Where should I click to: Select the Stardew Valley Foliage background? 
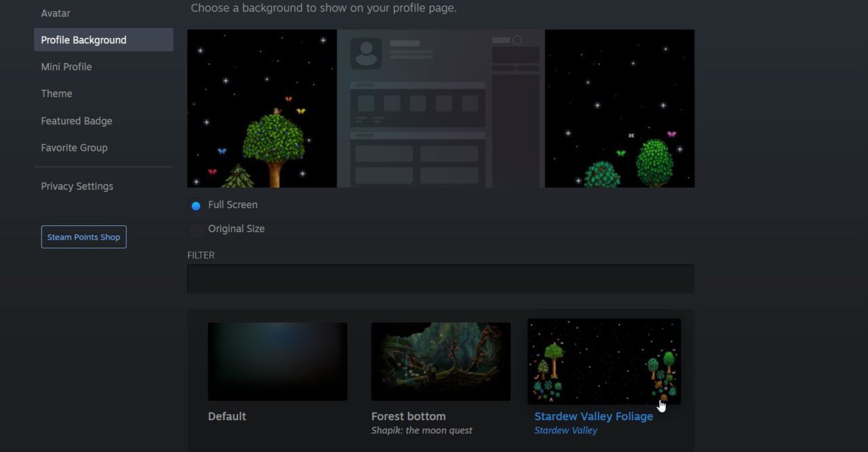click(x=604, y=361)
